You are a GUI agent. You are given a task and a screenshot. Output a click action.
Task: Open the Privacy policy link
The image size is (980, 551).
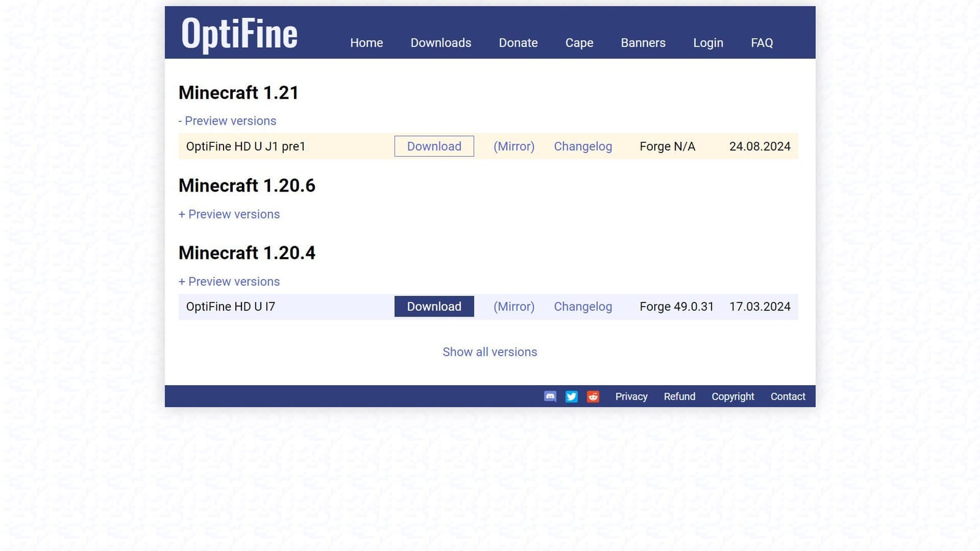click(x=631, y=396)
